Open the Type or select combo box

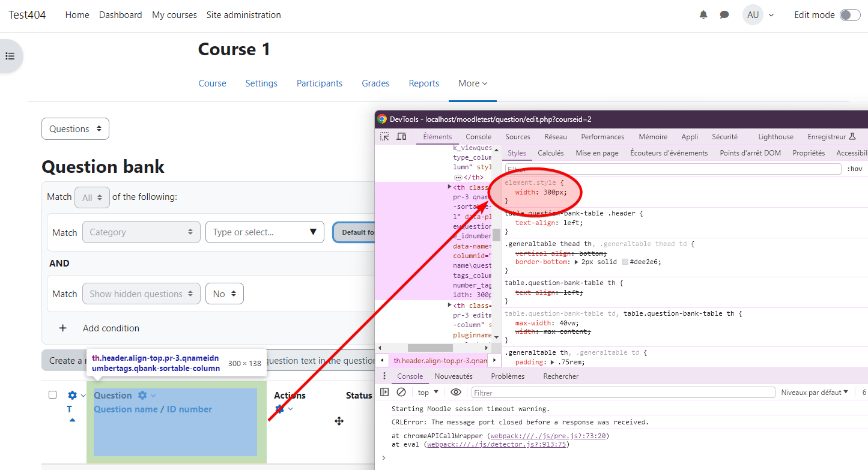tap(265, 232)
